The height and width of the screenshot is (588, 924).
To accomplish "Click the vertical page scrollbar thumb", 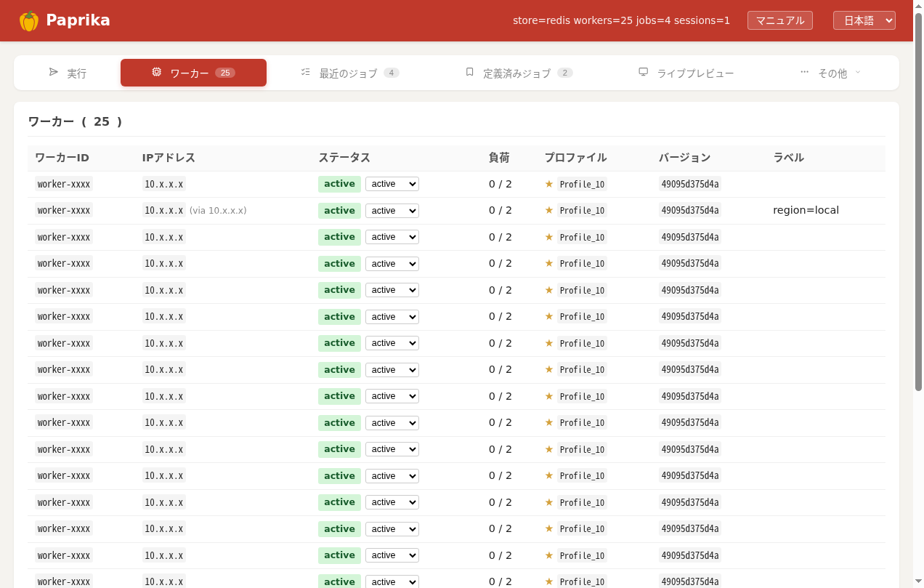I will [918, 202].
